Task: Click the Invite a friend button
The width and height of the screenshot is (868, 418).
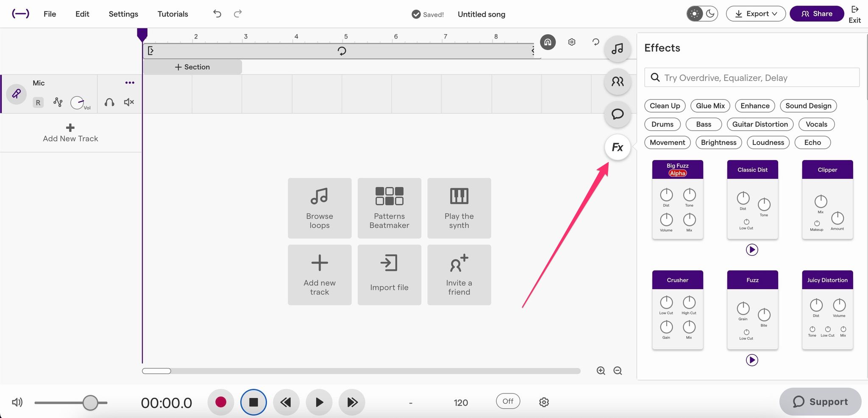Action: click(x=459, y=274)
